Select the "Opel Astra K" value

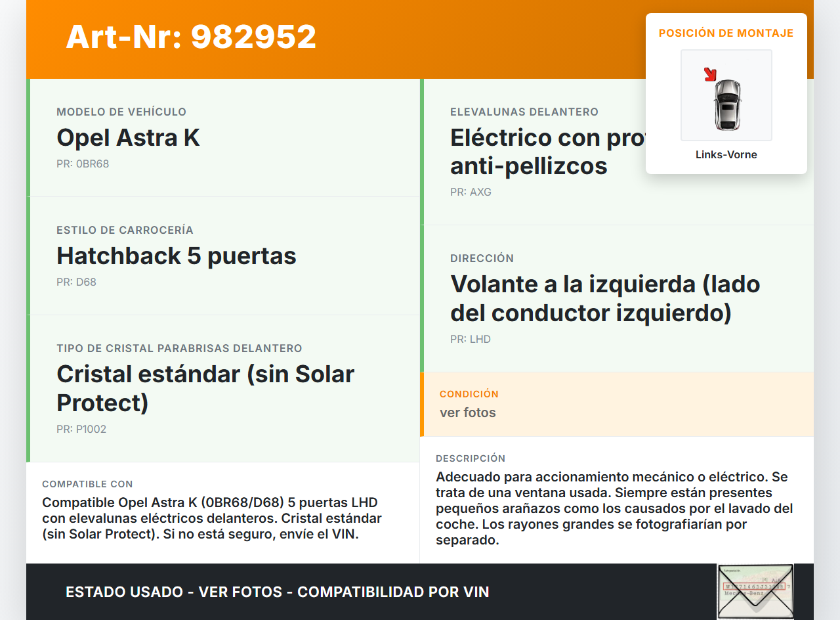tap(128, 138)
